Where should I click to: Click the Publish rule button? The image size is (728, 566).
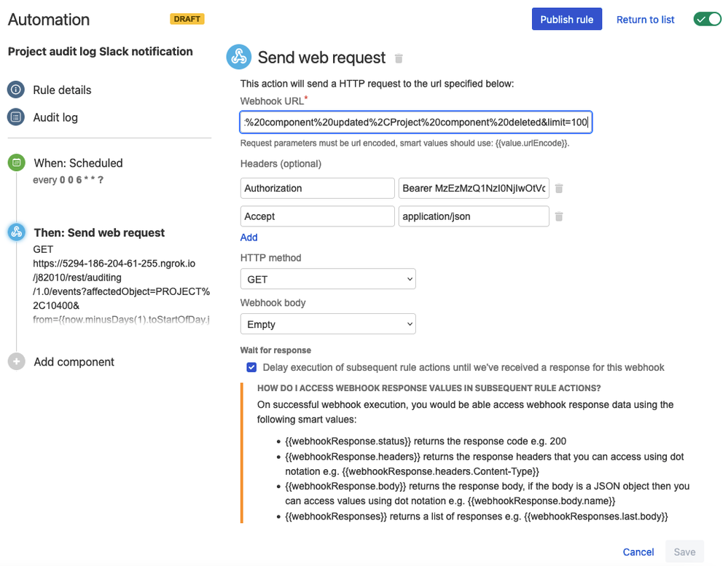pos(566,19)
